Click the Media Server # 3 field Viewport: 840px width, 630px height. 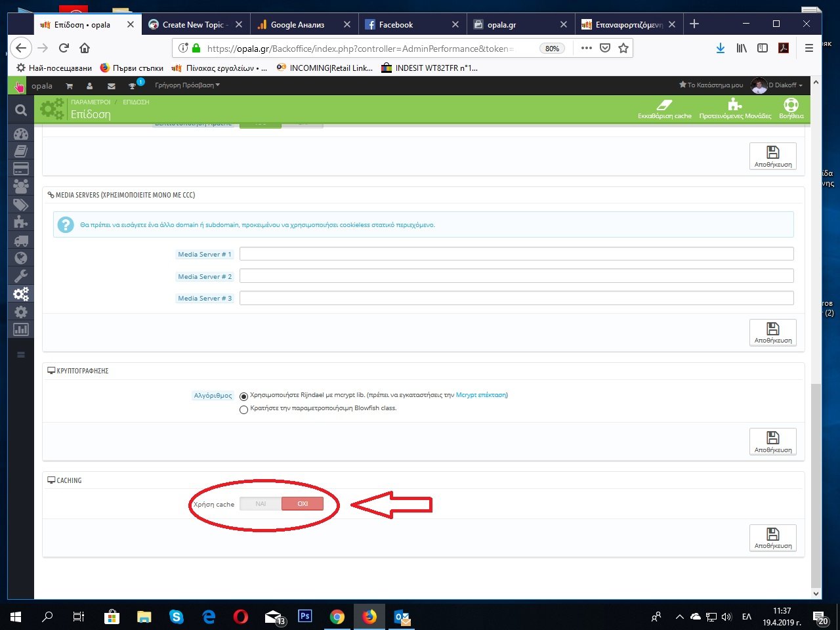pyautogui.click(x=516, y=298)
